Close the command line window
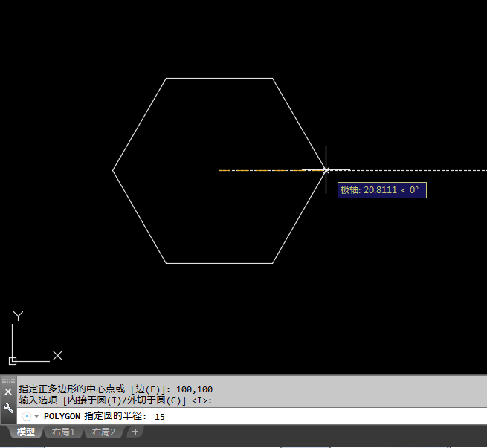Screen dimensions: 487x448 click(8, 392)
